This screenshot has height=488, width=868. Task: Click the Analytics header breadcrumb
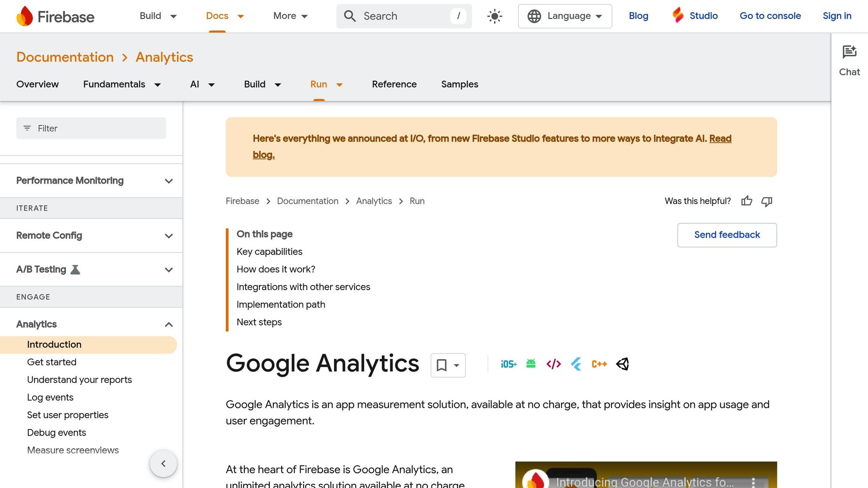coord(164,57)
